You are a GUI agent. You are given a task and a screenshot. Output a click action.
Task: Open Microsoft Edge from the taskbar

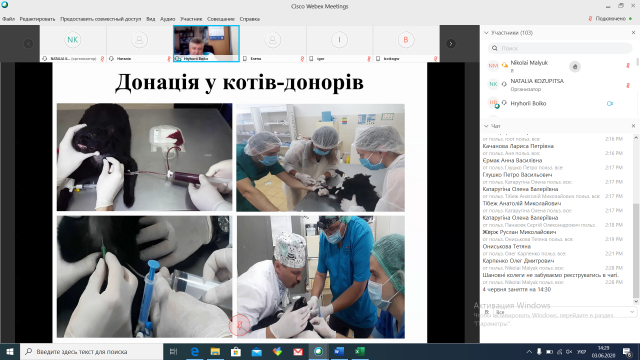195,351
